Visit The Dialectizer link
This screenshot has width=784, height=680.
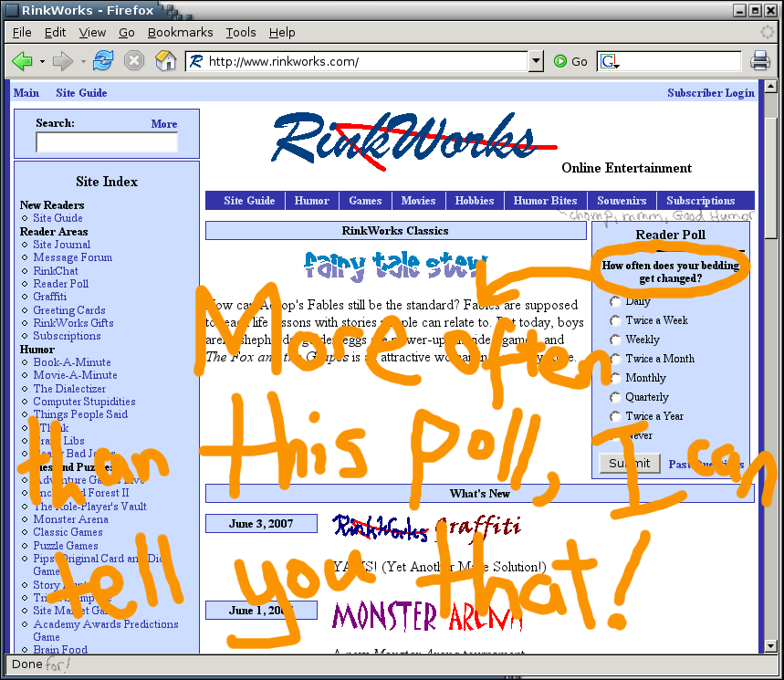click(x=69, y=389)
